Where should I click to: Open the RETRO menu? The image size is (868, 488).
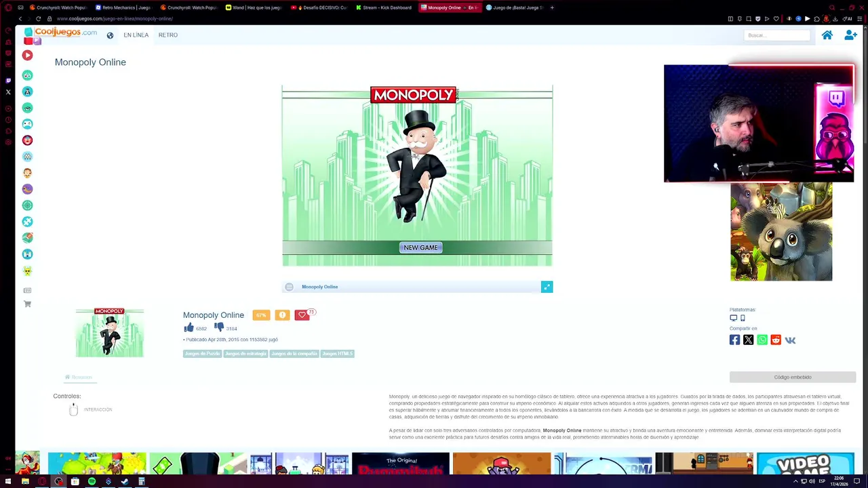pos(168,35)
